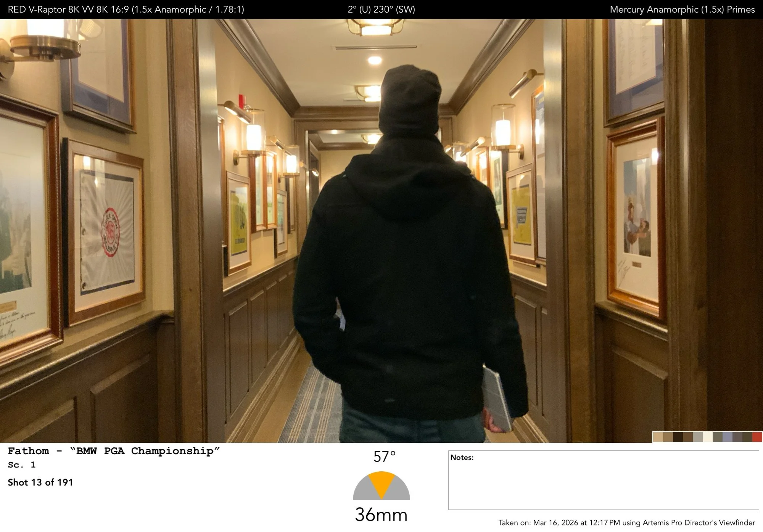Select the cream white palette swatch
This screenshot has height=532, width=763.
tap(708, 437)
